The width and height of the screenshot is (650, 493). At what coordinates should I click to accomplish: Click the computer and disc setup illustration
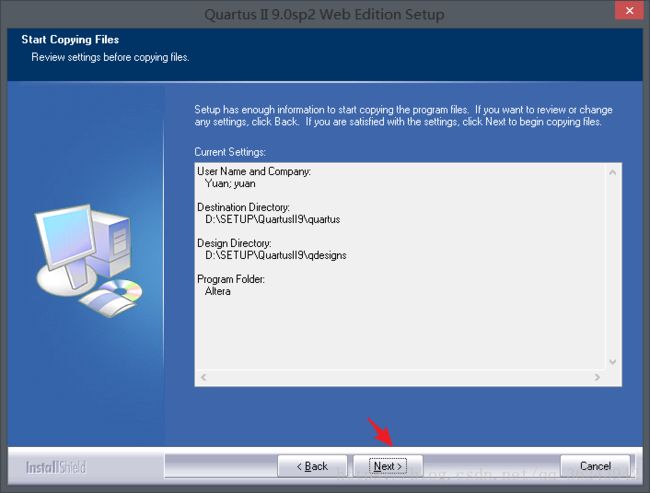(x=89, y=260)
